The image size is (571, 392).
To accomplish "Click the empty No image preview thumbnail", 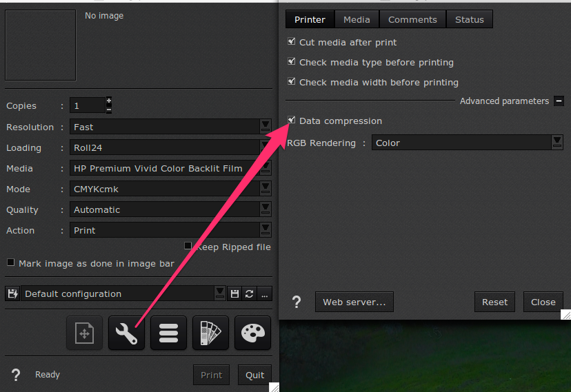I will [x=41, y=45].
